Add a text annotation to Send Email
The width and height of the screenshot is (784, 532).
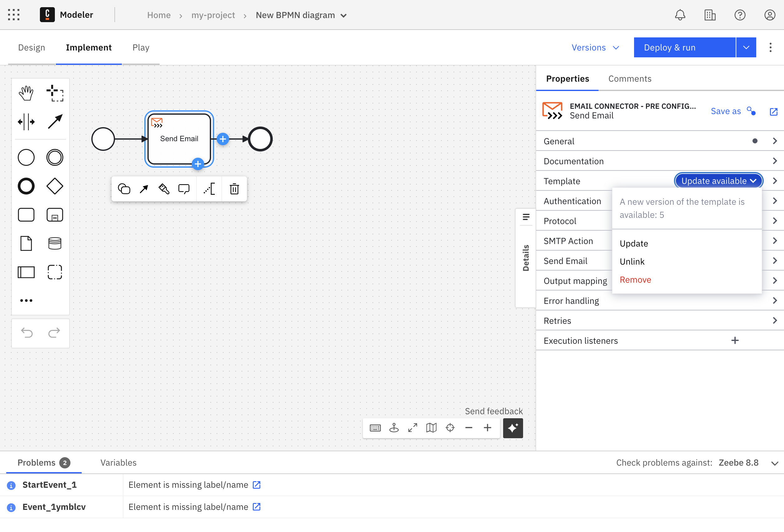click(209, 189)
